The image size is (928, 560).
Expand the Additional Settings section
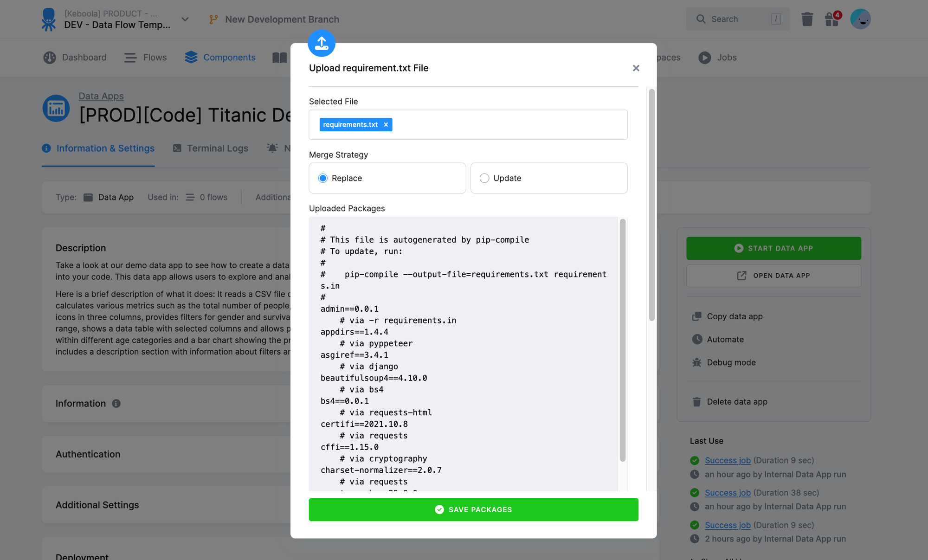[x=97, y=505]
